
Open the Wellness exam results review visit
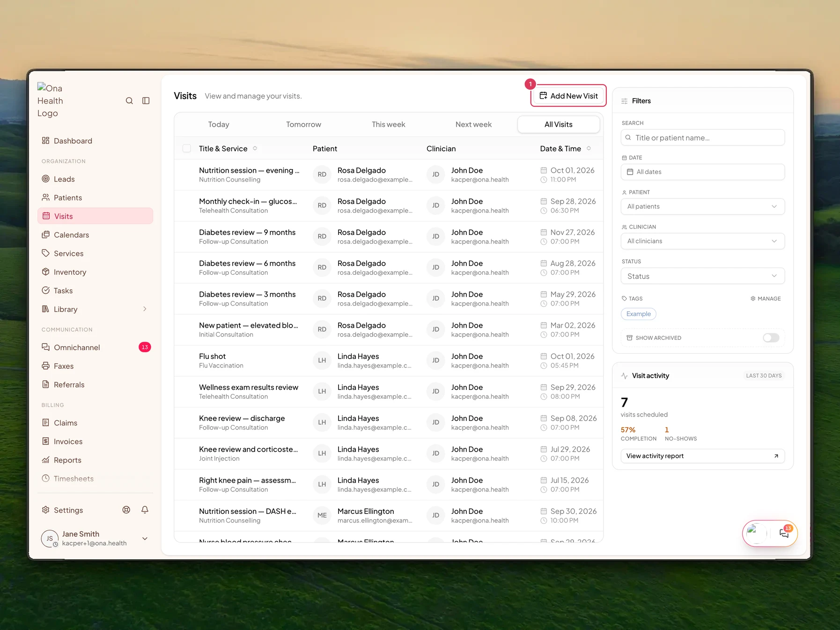[389, 392]
